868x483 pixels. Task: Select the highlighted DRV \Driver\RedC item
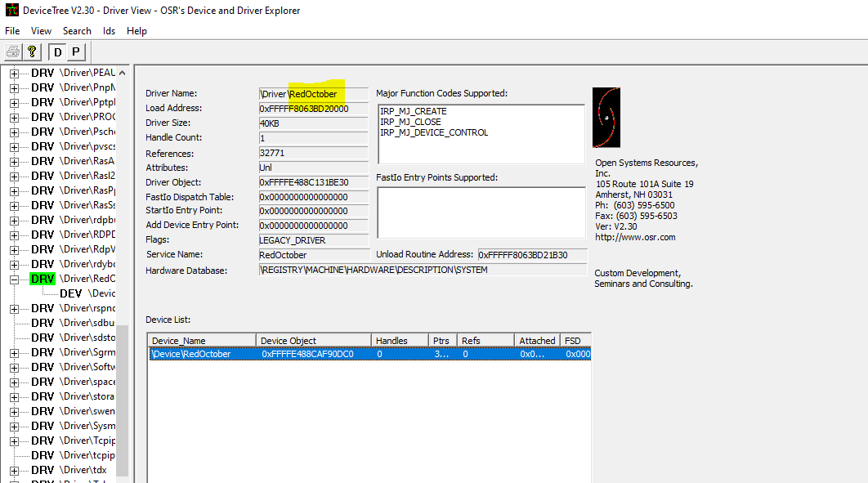(73, 279)
